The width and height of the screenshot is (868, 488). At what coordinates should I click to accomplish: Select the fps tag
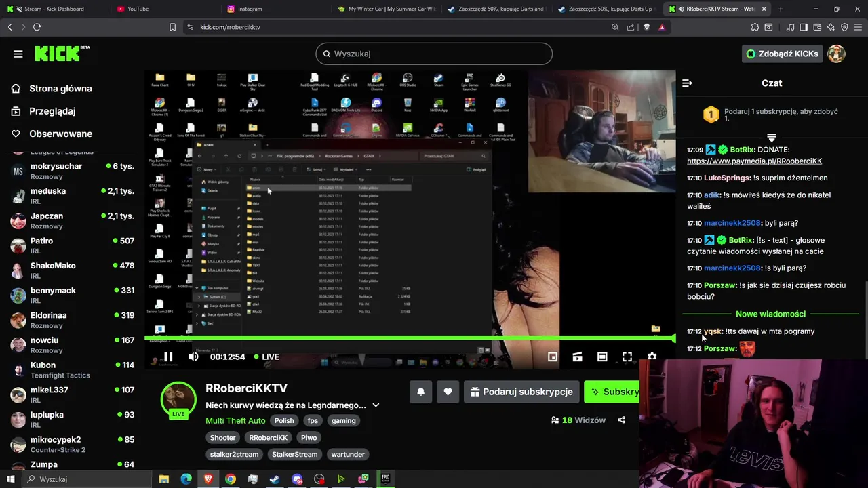coord(313,420)
